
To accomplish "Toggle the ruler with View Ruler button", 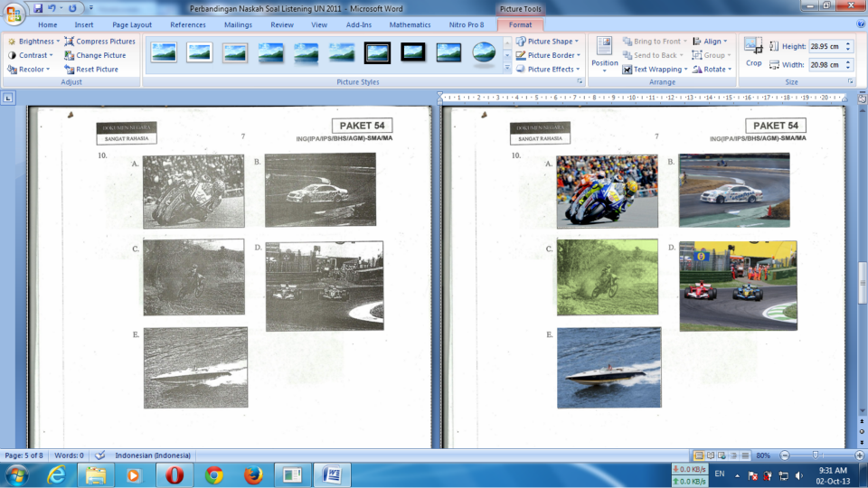I will (863, 99).
